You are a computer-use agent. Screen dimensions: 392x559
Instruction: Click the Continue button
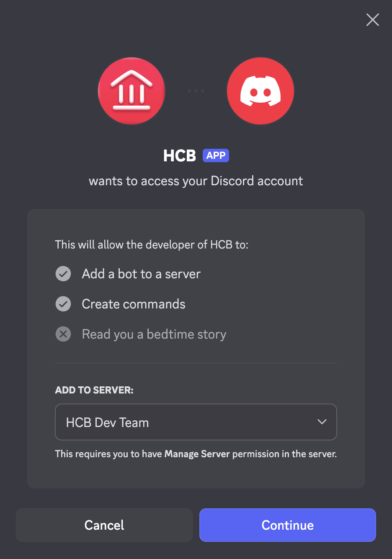pos(288,525)
